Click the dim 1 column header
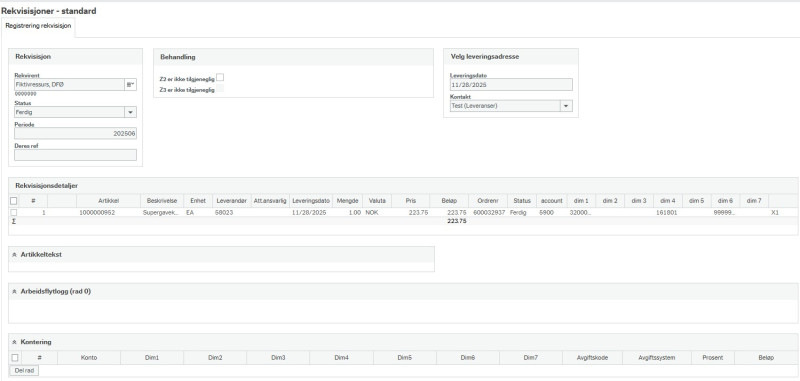800x381 pixels. point(581,201)
